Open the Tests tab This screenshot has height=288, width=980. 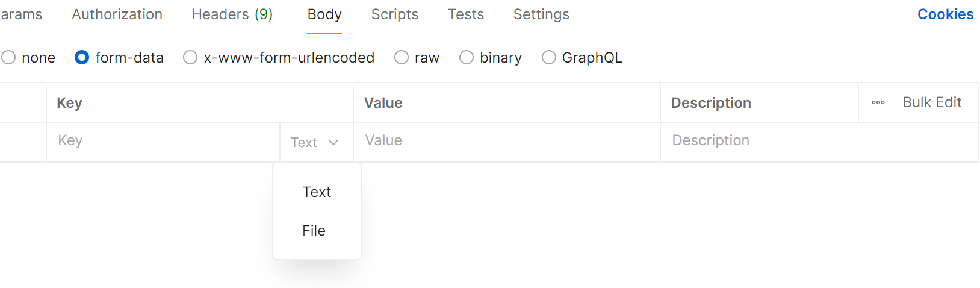(x=466, y=14)
